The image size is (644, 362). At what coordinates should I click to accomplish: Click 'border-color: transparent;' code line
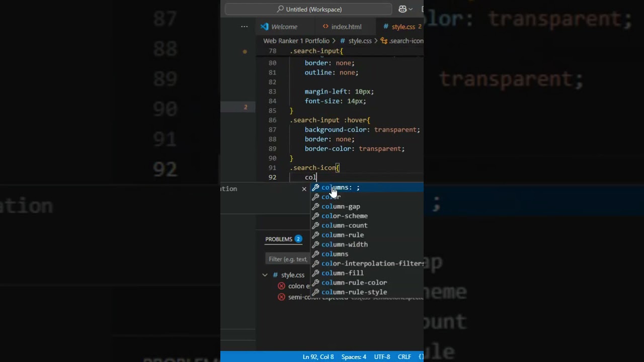[x=355, y=149]
